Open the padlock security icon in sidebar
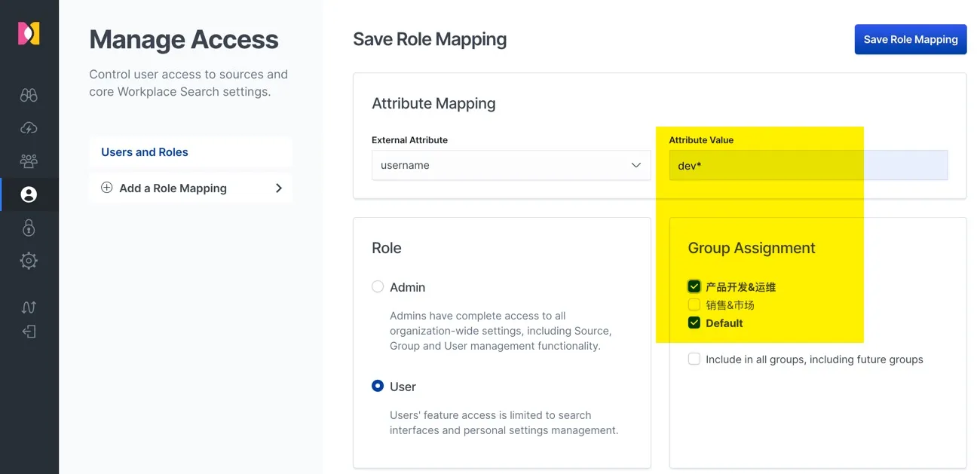This screenshot has width=980, height=474. (29, 228)
